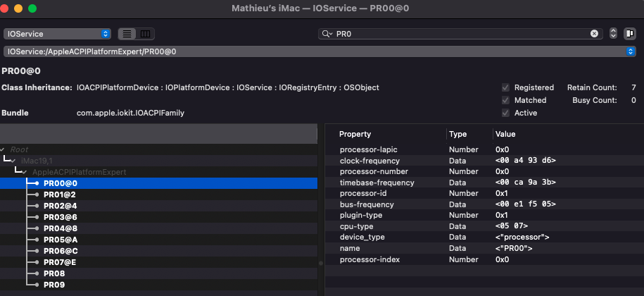Select PR06@C in the tree
644x296 pixels.
158,251
